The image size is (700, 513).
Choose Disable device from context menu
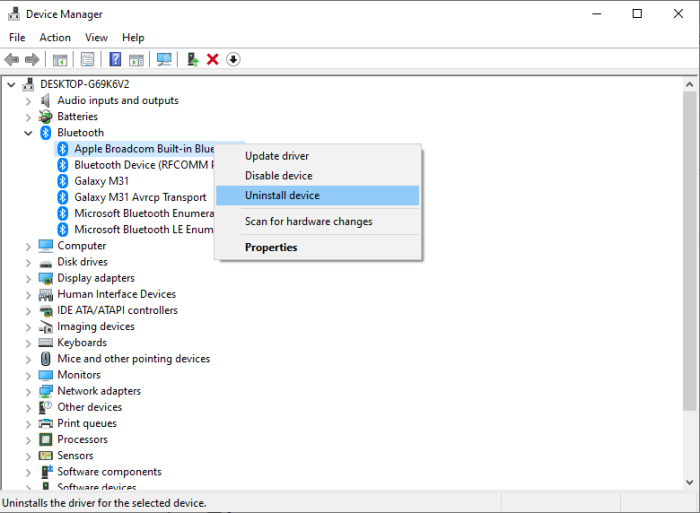click(x=318, y=176)
